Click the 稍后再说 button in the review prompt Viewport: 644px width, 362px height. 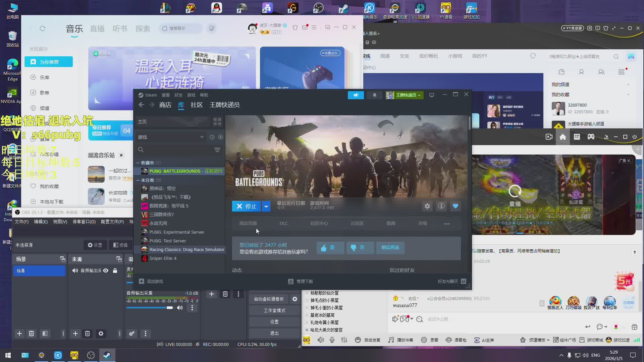390,247
